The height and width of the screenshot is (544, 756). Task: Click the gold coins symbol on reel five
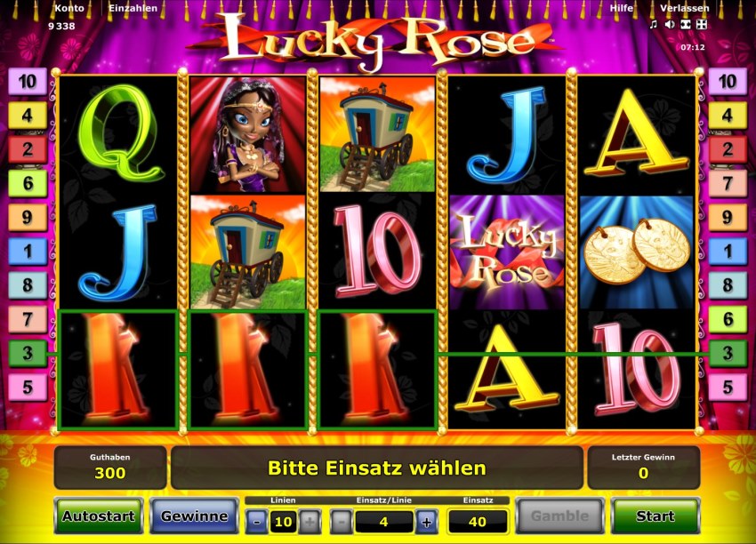(637, 252)
